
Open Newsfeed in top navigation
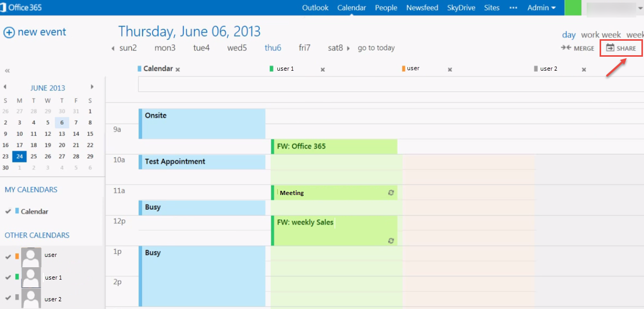(x=422, y=8)
